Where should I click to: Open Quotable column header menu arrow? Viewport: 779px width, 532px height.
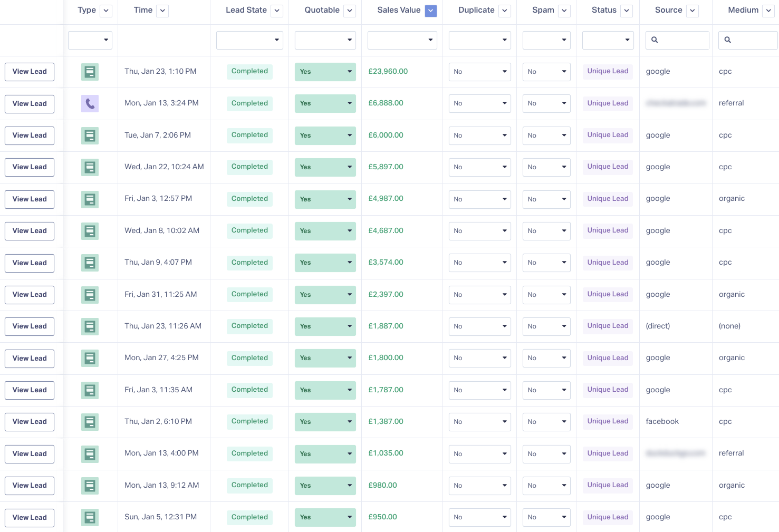point(350,11)
